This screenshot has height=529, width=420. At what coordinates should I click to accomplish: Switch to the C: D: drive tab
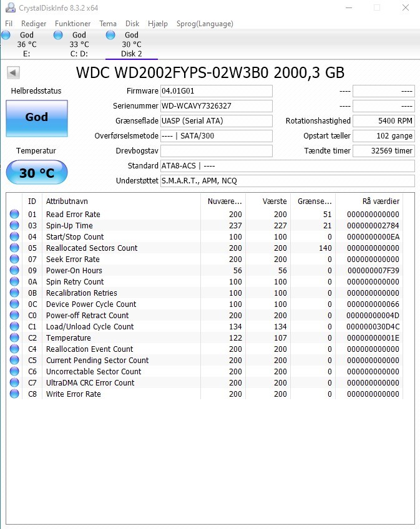click(79, 44)
